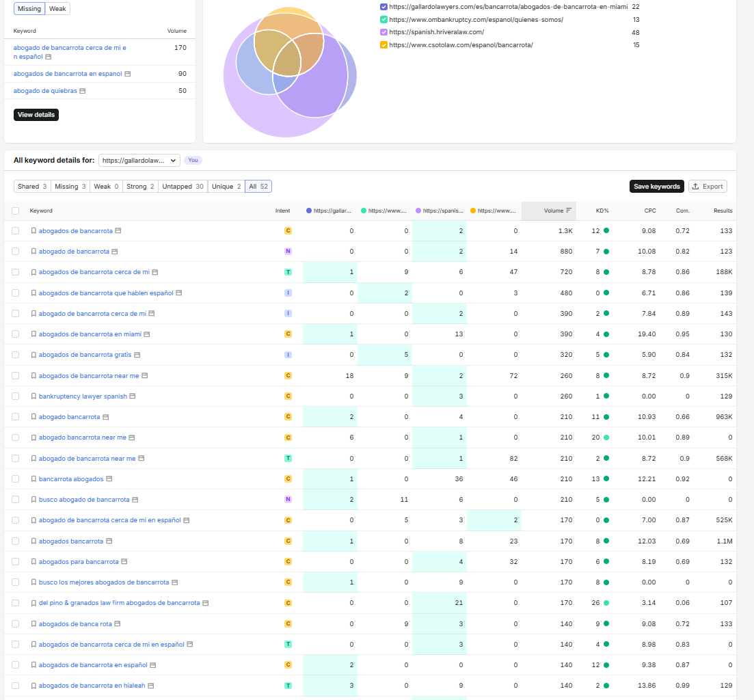Screen dimensions: 754x700
Task: Click bookmark icon for 'abogados de banca rota'
Action: pyautogui.click(x=33, y=623)
